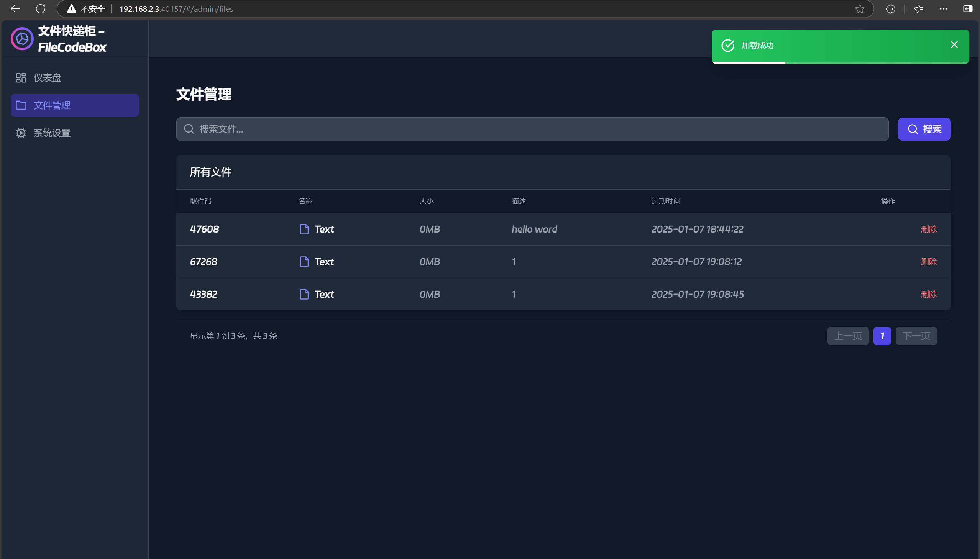Click the system settings gear icon

pyautogui.click(x=21, y=133)
